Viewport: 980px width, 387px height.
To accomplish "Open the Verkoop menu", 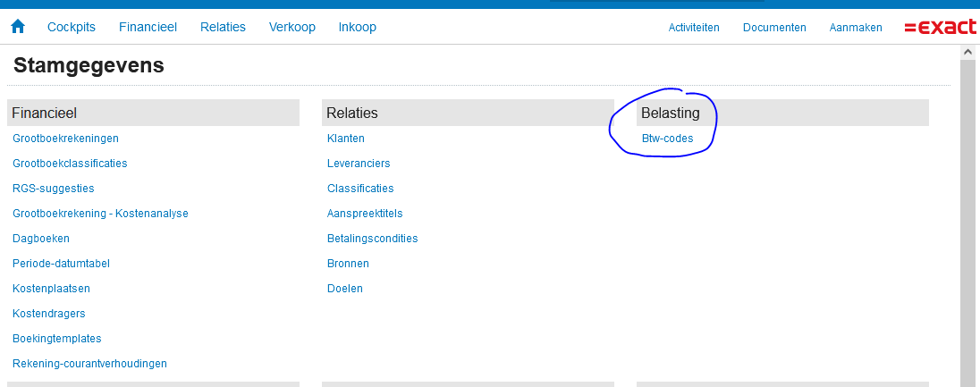I will pyautogui.click(x=291, y=27).
